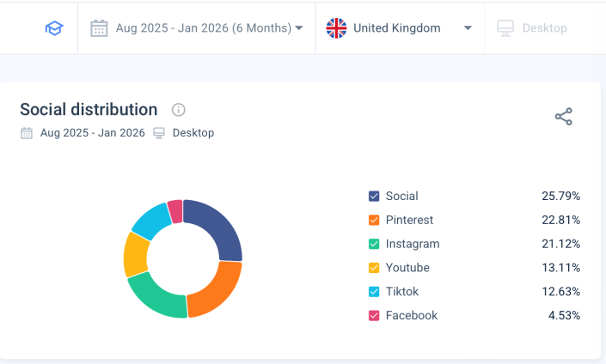The image size is (606, 364).
Task: Select the Tiktok legend entry
Action: (405, 292)
